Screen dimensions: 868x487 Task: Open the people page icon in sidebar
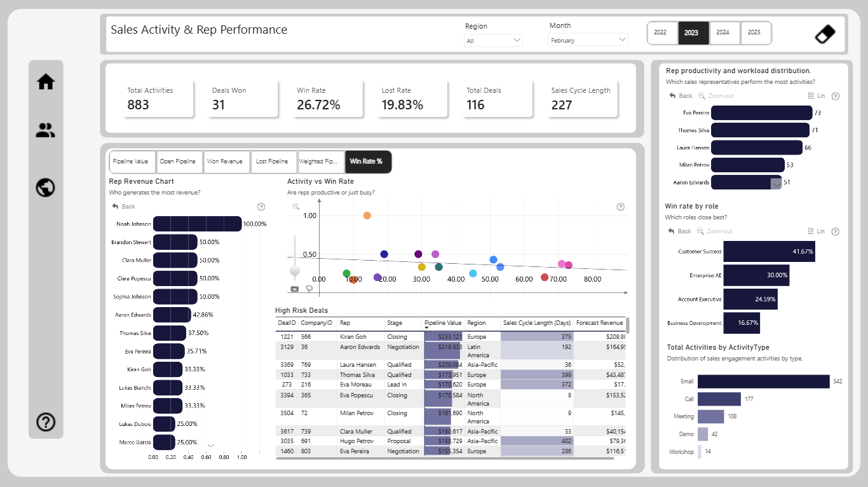pos(46,131)
